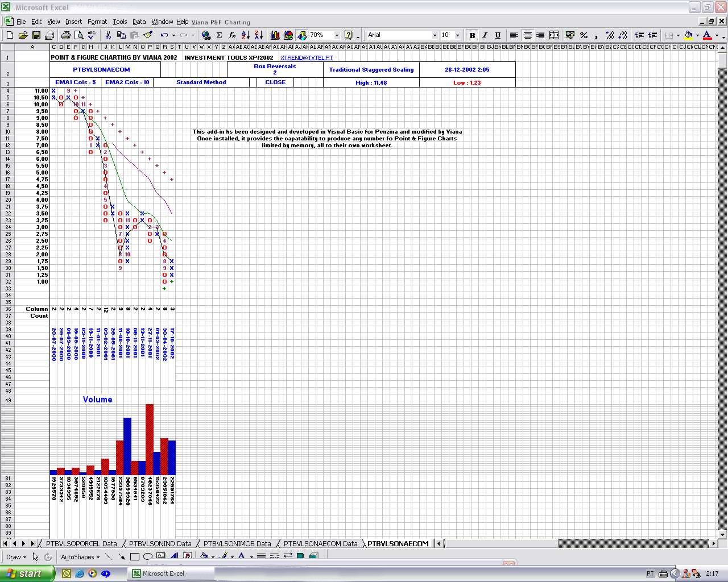The height and width of the screenshot is (582, 728).
Task: Select the Rectangle drawing tool
Action: [135, 556]
